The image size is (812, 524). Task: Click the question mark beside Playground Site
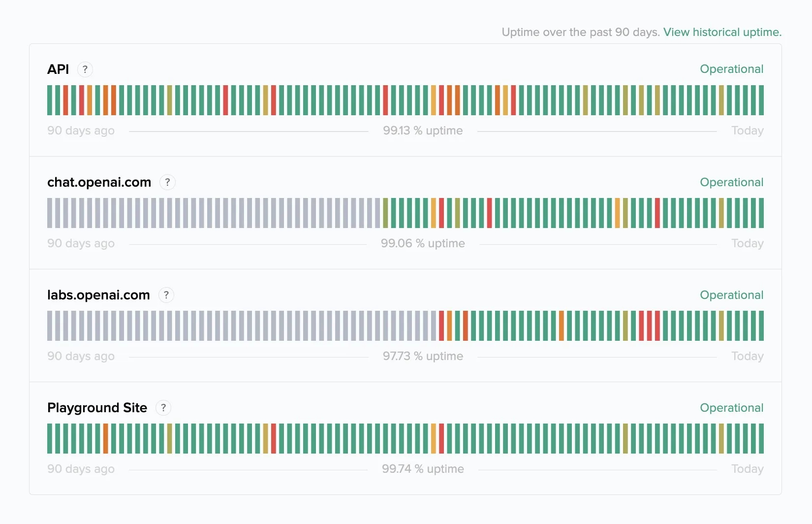(x=163, y=408)
